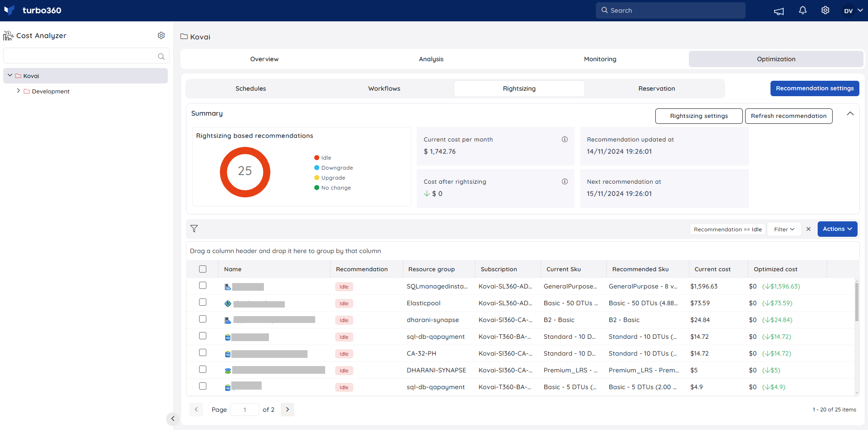The height and width of the screenshot is (430, 868).
Task: Open the Reservation sub-tab
Action: 657,88
